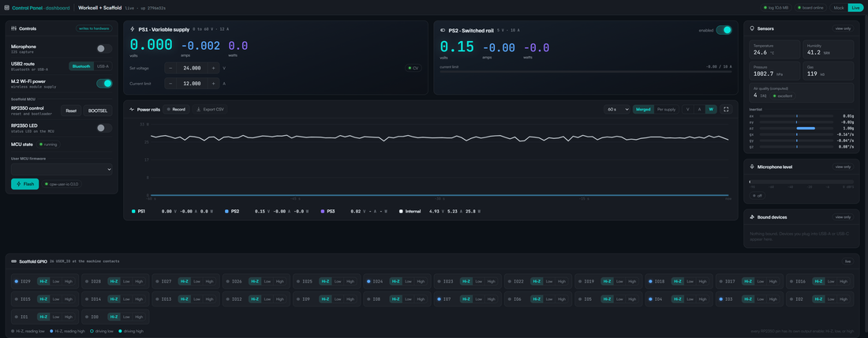Click the Control Panel logo icon
868x338 pixels.
click(x=6, y=9)
